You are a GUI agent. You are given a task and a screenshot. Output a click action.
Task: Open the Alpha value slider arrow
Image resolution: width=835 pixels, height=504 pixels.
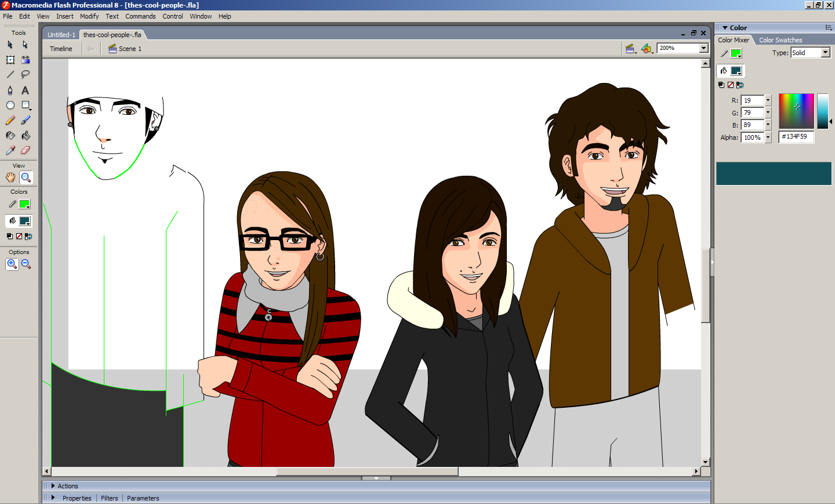tap(768, 137)
